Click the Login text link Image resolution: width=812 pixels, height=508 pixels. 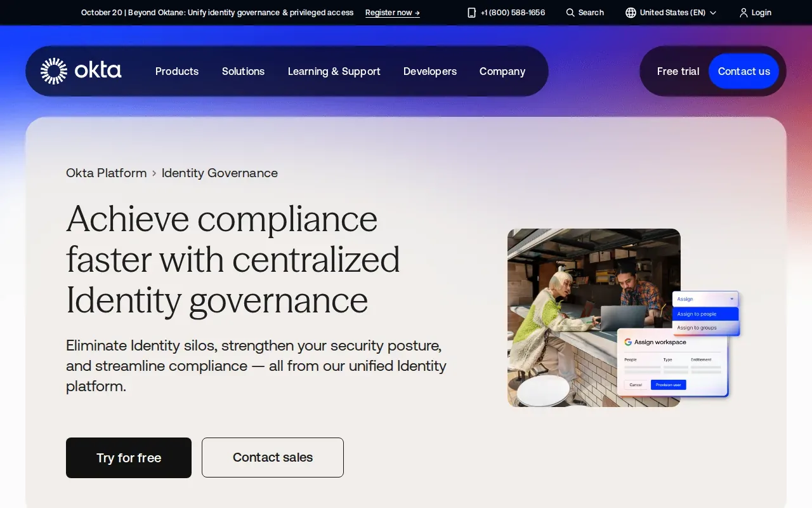761,13
